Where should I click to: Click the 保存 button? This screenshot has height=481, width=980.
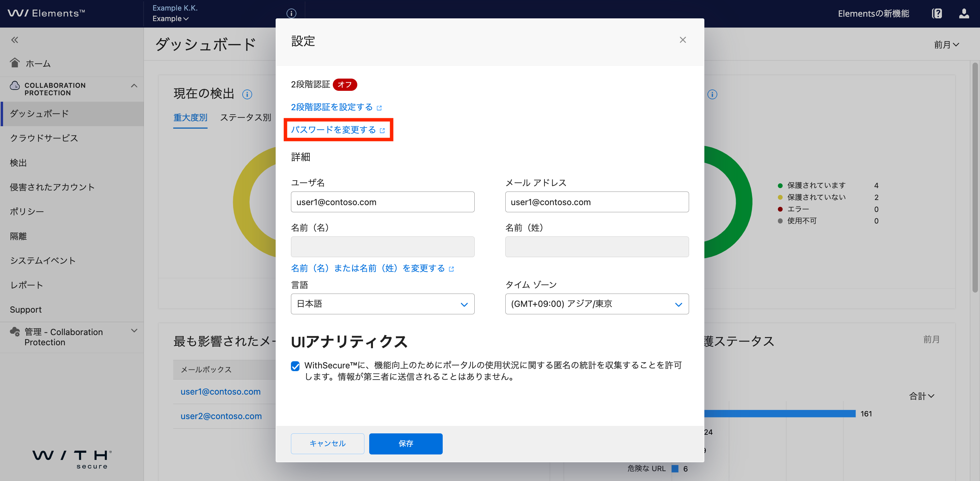coord(406,443)
